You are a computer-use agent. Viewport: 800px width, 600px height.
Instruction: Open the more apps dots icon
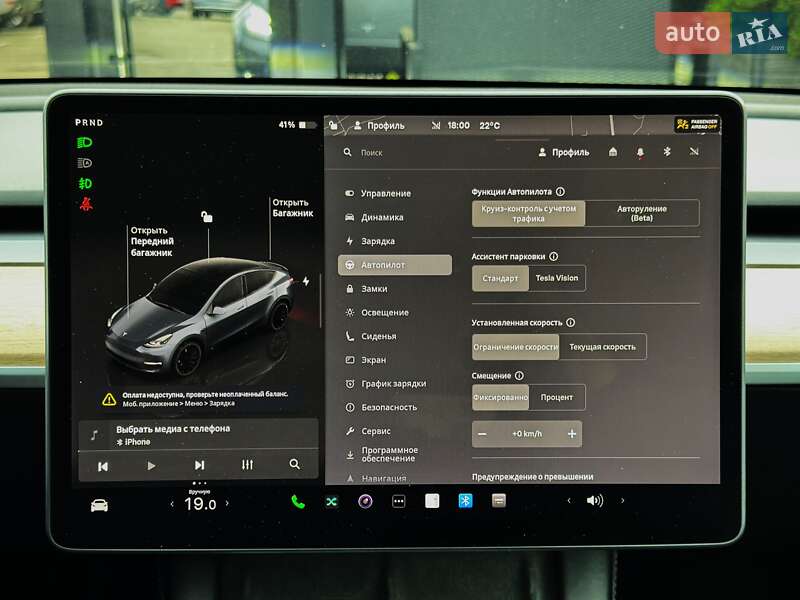pyautogui.click(x=398, y=502)
